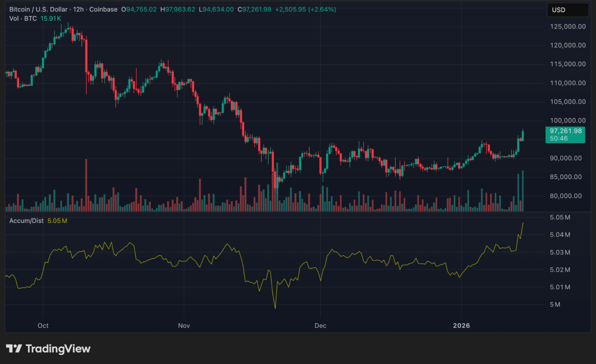Click the 2026 label on time axis
This screenshot has height=364, width=596.
pos(462,325)
